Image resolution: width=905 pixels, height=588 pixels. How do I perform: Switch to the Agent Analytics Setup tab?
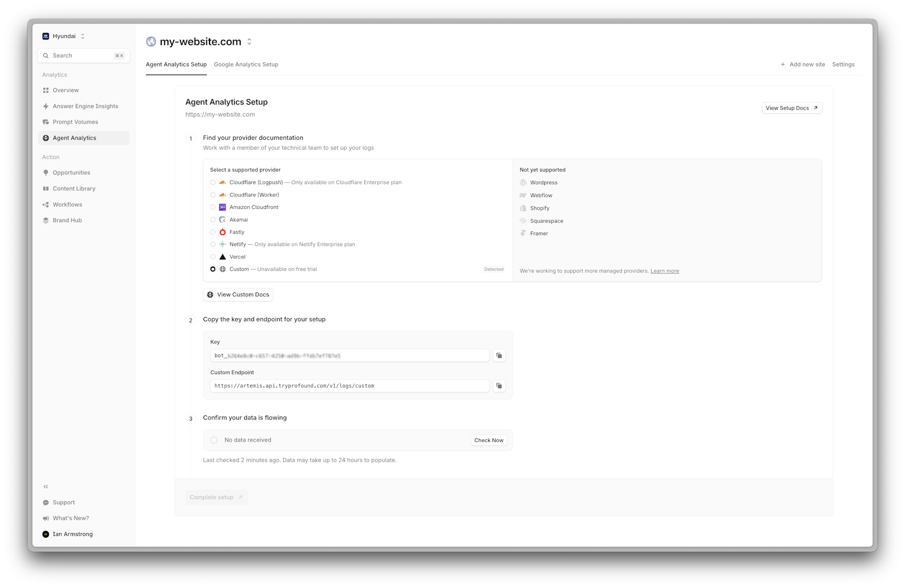tap(176, 64)
